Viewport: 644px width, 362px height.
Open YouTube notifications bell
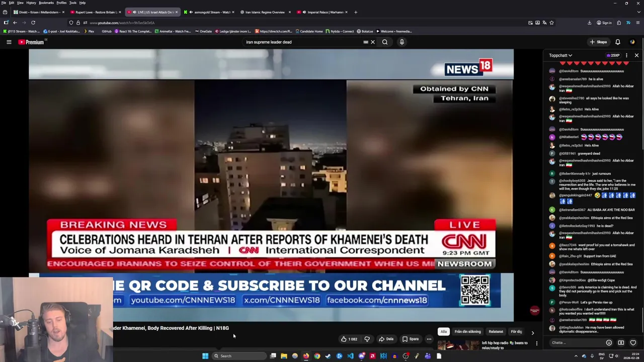point(618,42)
